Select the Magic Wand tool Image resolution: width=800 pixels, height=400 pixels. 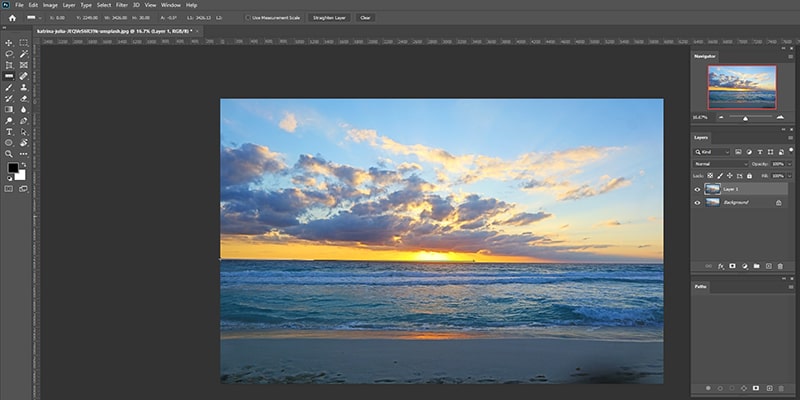point(23,54)
